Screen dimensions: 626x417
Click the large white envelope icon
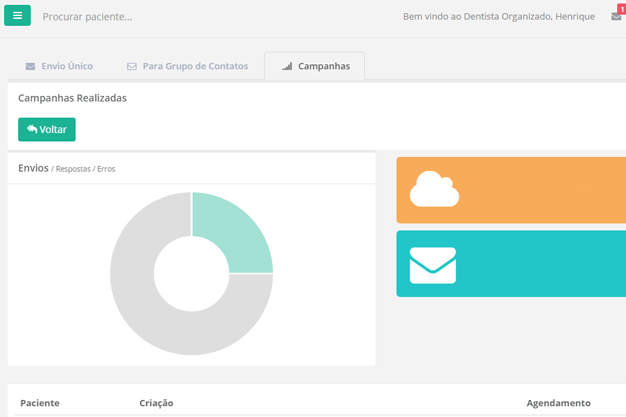point(432,265)
